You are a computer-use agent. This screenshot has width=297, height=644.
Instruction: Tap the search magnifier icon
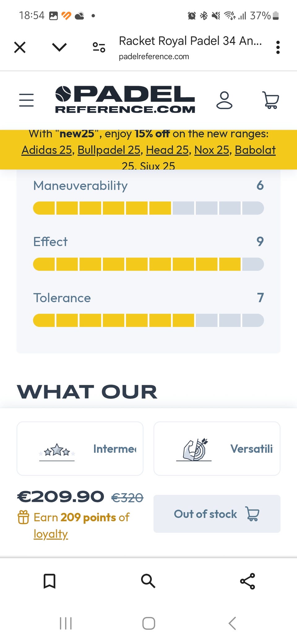(148, 581)
